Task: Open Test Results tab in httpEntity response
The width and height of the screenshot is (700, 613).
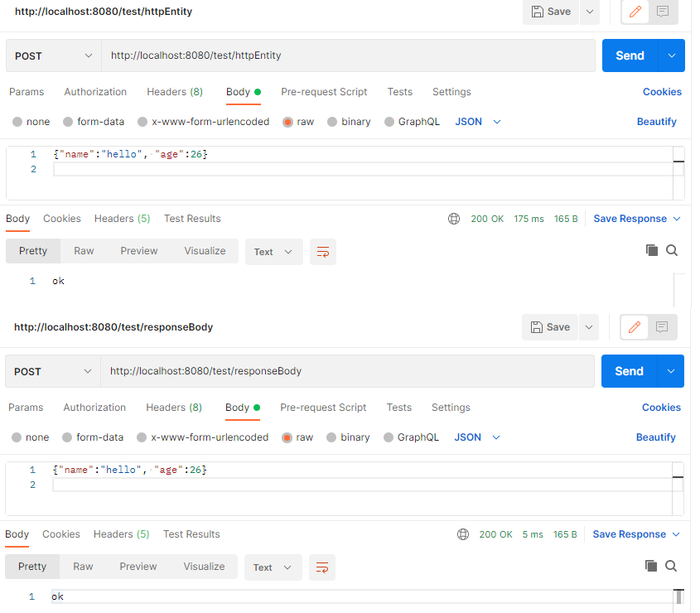Action: click(192, 219)
